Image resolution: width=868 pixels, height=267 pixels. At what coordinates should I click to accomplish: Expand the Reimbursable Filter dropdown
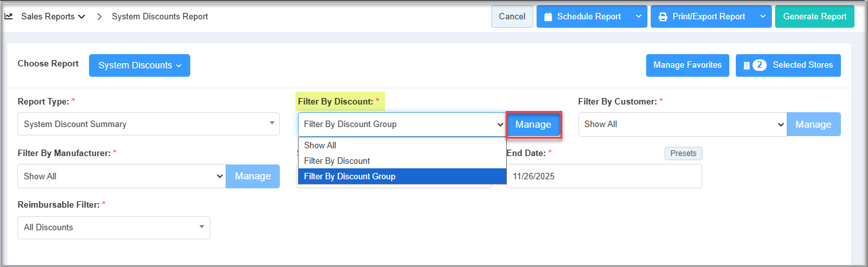tap(113, 228)
